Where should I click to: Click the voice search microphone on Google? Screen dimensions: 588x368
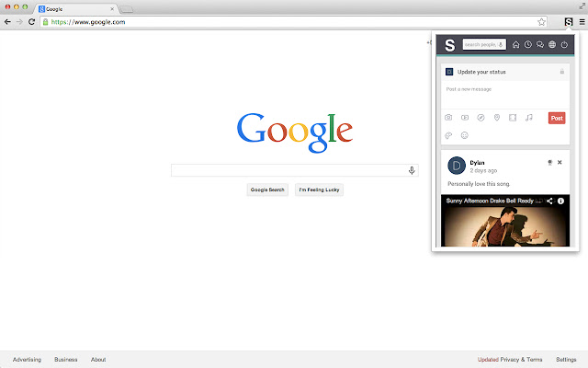point(412,170)
